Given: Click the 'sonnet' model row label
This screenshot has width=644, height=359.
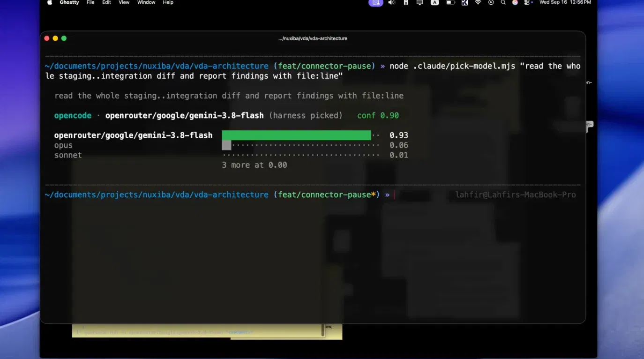Looking at the screenshot, I should (x=68, y=155).
